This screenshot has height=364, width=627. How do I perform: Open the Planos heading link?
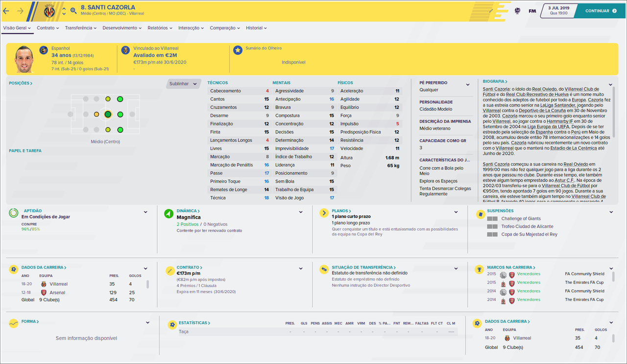341,211
